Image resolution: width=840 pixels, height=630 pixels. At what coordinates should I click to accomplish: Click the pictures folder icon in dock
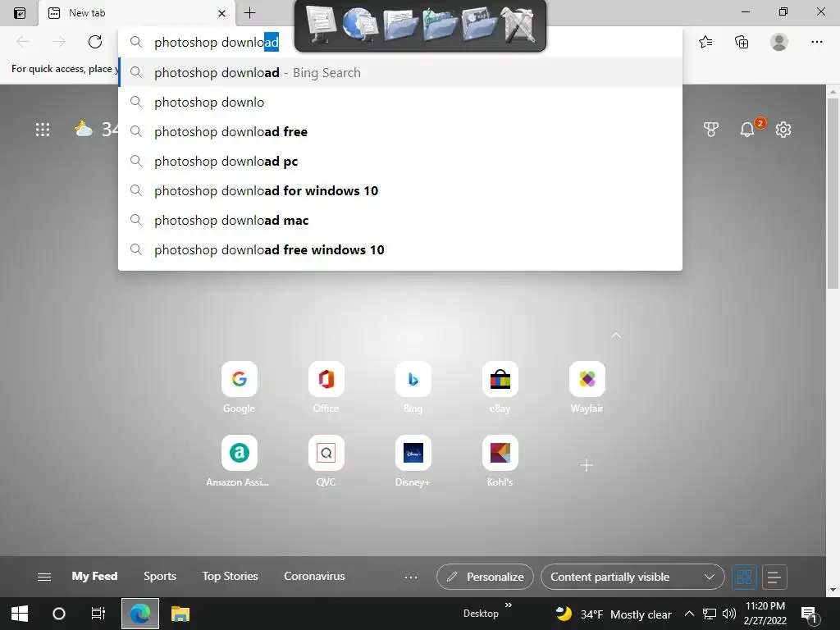point(478,25)
